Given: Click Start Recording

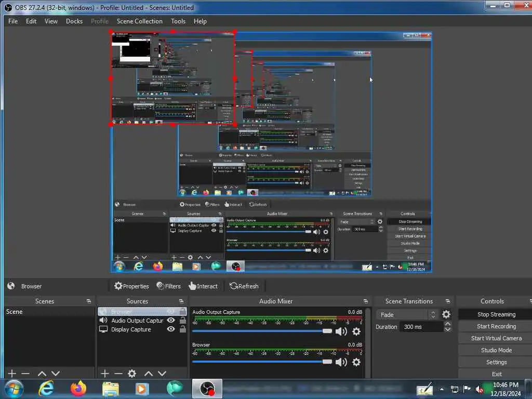Looking at the screenshot, I should pos(496,326).
